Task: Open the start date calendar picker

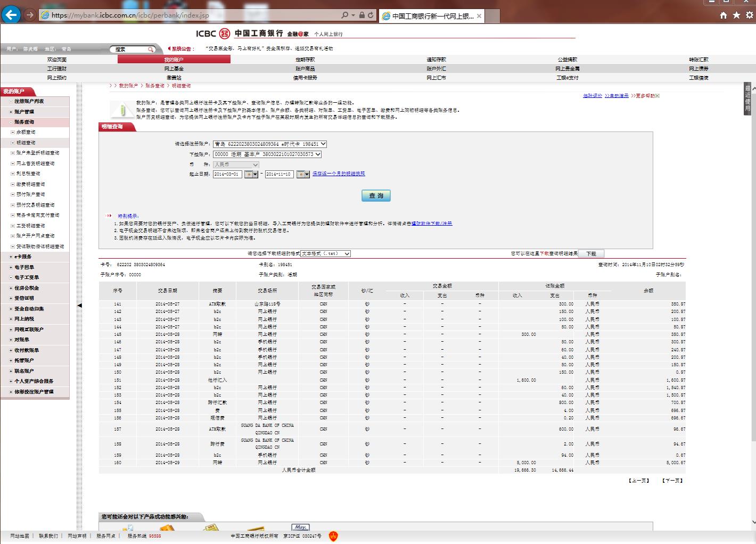Action: tap(251, 175)
